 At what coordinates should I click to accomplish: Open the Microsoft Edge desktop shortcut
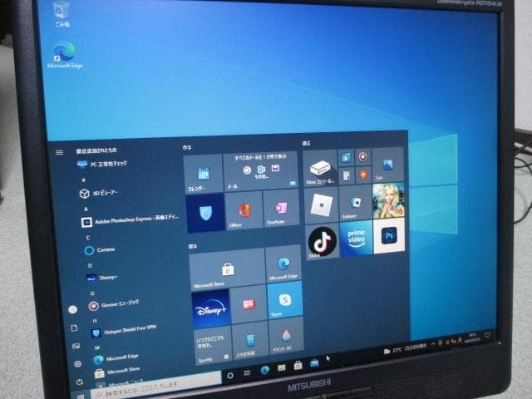(65, 55)
